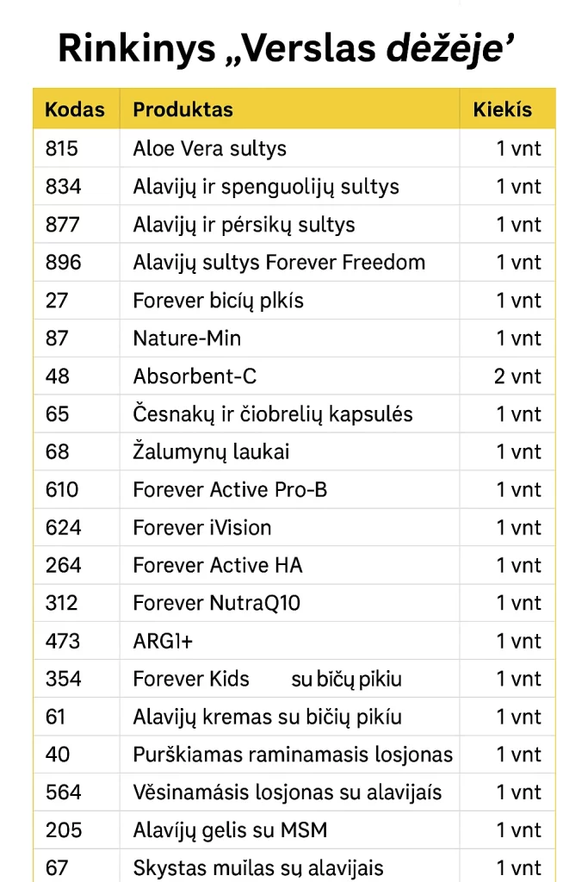588x882 pixels.
Task: Click the title Rinkinys Verslas dėžėje
Action: pyautogui.click(x=286, y=49)
